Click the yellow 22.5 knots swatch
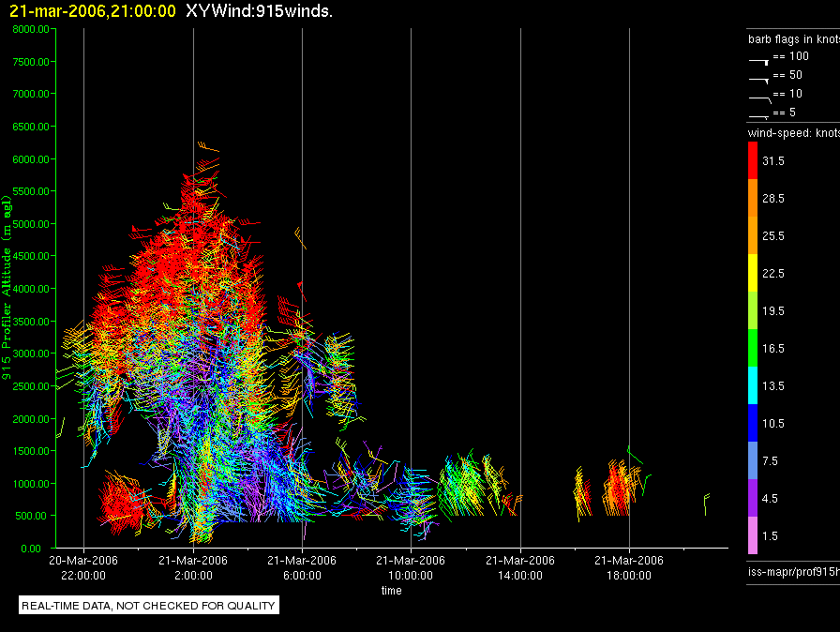 pyautogui.click(x=753, y=273)
